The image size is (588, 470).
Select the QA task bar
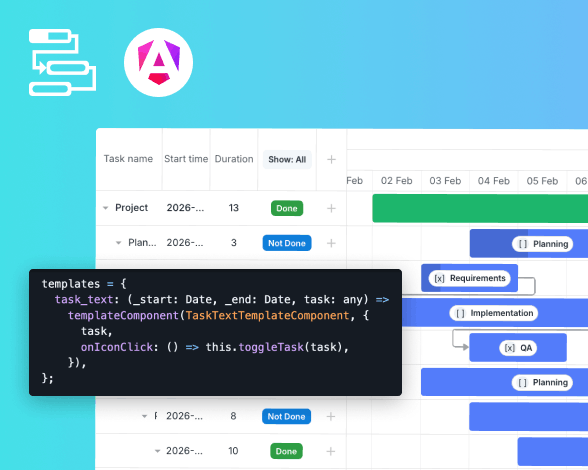518,348
